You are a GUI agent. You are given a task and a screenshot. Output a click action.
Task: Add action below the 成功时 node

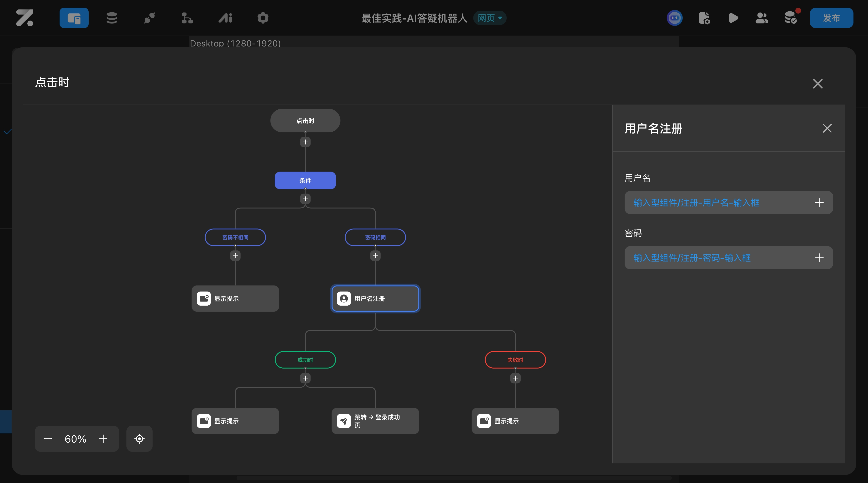tap(305, 378)
